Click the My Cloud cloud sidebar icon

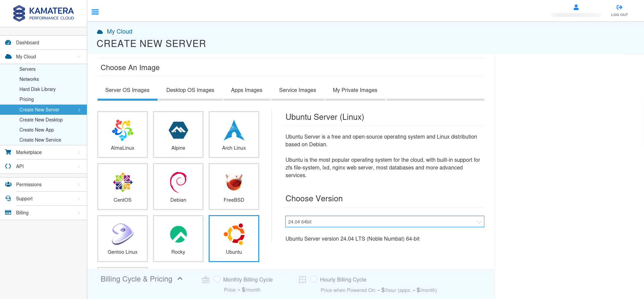[8, 57]
